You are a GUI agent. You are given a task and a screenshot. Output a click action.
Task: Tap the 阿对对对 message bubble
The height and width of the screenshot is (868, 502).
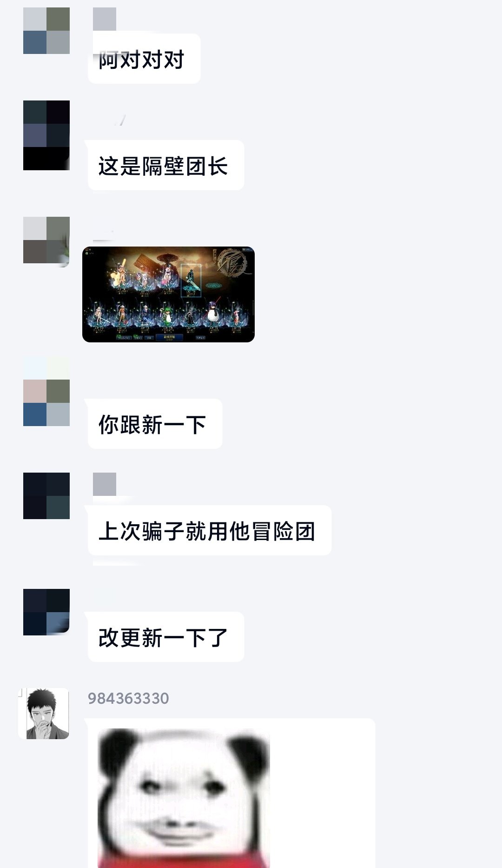[x=144, y=59]
